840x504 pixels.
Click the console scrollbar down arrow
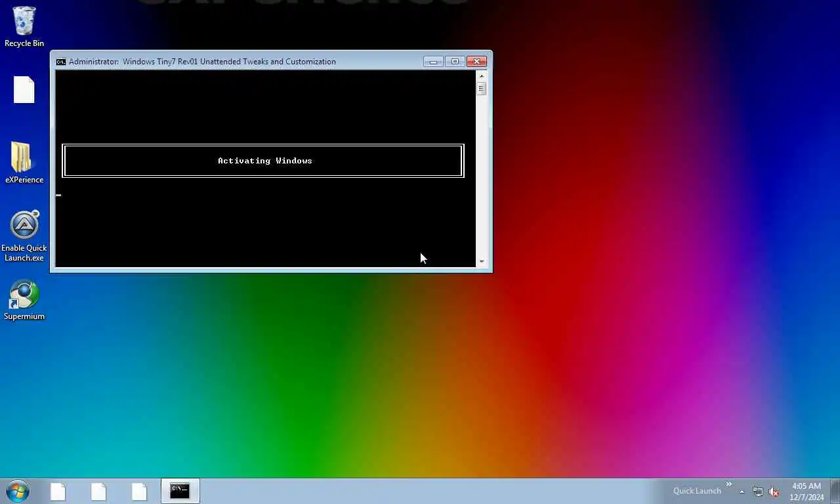(482, 261)
